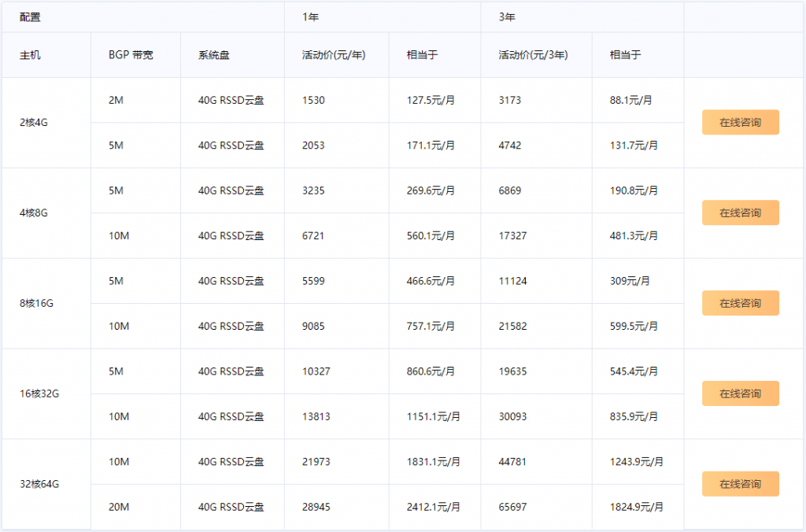806x532 pixels.
Task: Select the 860.6元/月 value
Action: pos(431,371)
